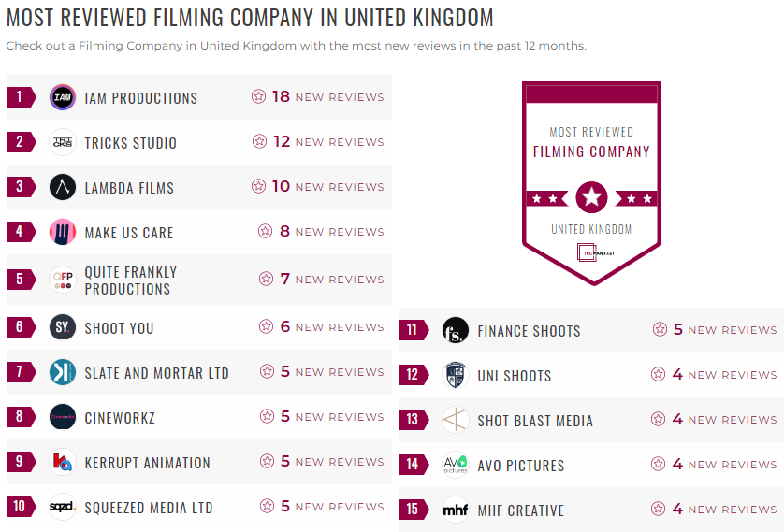
Task: Click the Slate and Mortar logo icon
Action: (x=63, y=372)
